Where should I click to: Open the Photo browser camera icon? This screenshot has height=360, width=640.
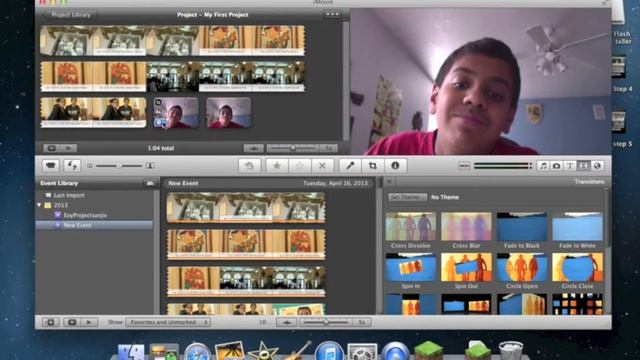[x=556, y=166]
